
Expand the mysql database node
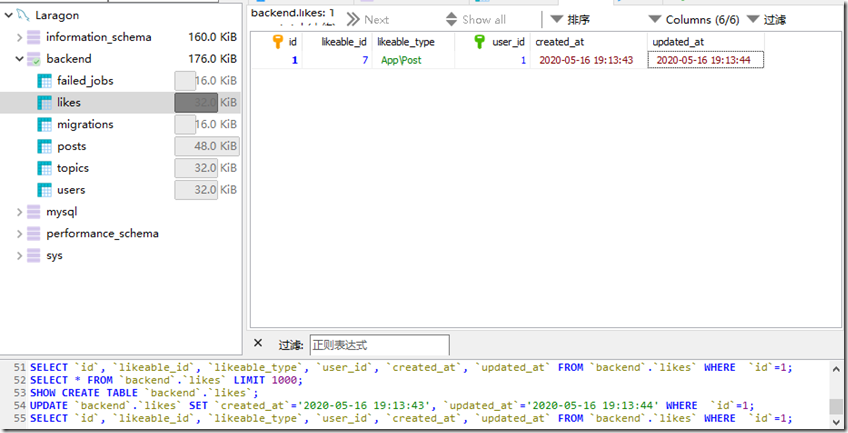[x=19, y=212]
